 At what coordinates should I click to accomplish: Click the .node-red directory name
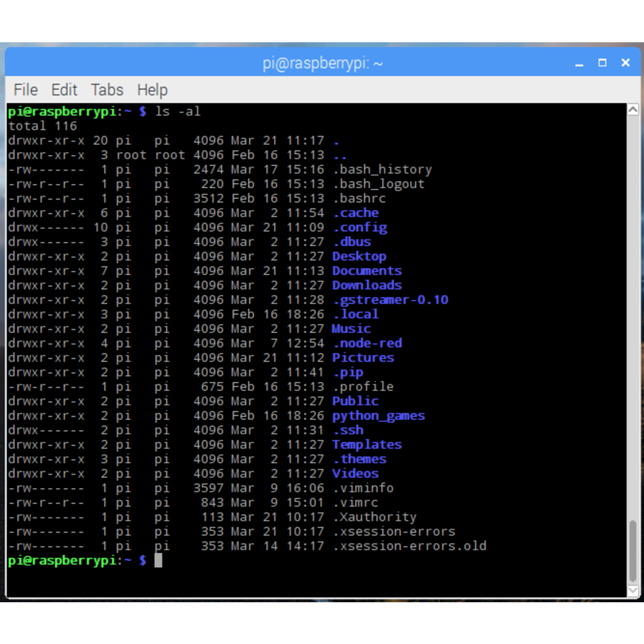point(367,344)
